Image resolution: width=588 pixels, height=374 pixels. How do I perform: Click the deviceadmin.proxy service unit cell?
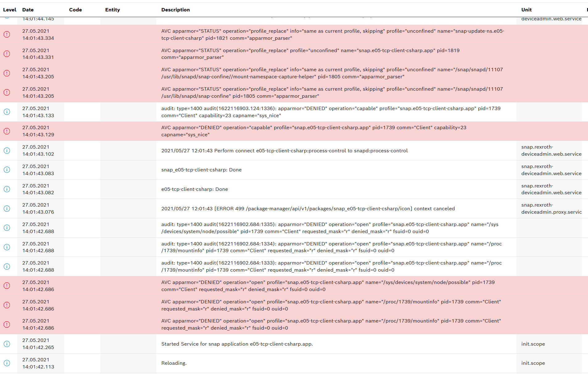[x=551, y=208]
